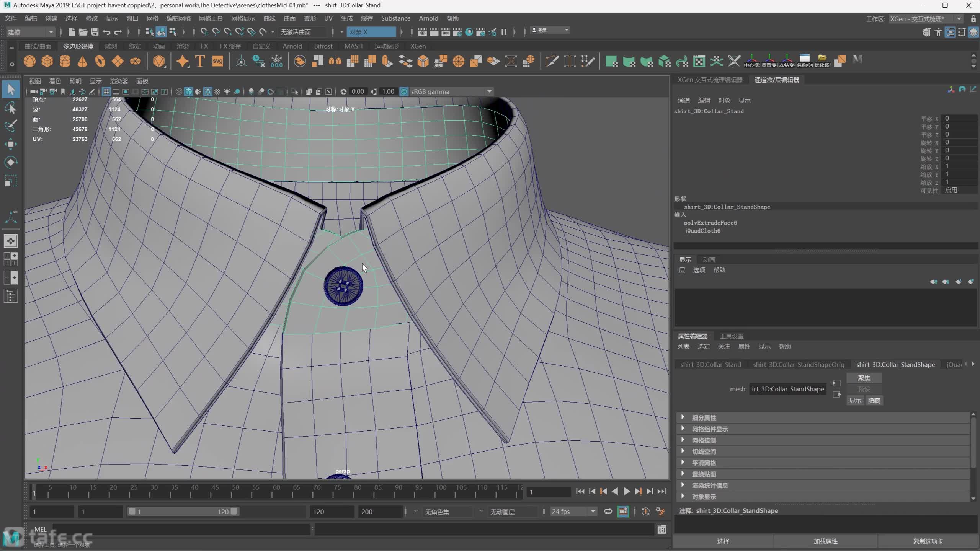The width and height of the screenshot is (980, 551).
Task: Click the 选择 button at bottom
Action: click(723, 541)
